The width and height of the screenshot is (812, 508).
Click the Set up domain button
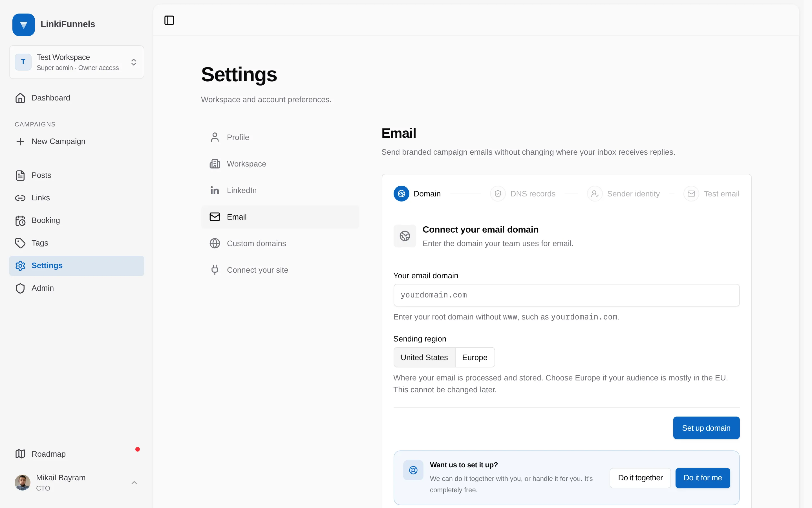point(706,428)
